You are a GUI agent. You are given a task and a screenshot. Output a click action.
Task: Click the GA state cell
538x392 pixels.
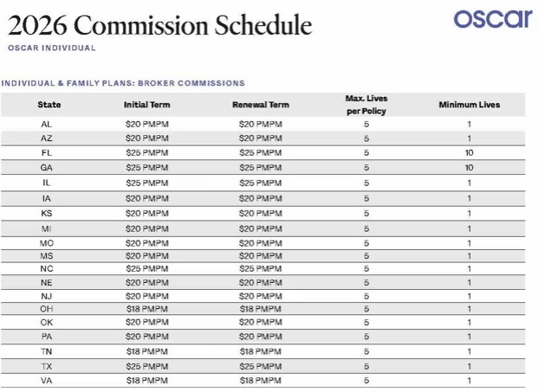click(x=47, y=167)
